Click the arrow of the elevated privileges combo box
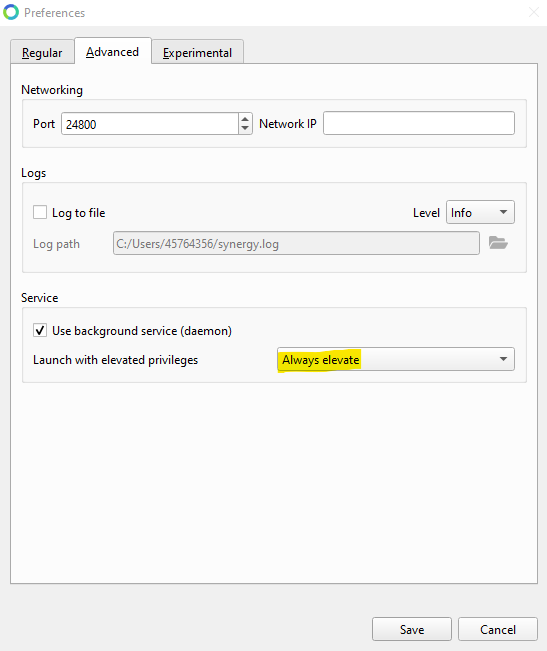 (503, 359)
